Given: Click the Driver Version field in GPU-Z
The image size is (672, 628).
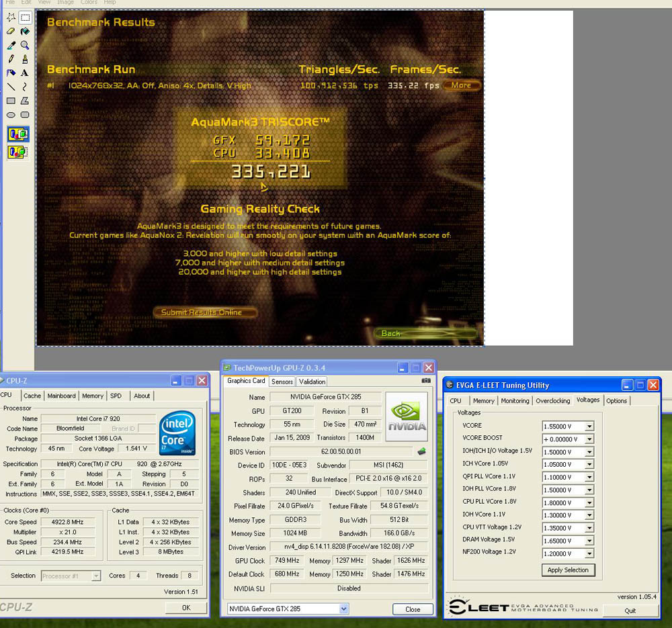Looking at the screenshot, I should click(x=349, y=547).
